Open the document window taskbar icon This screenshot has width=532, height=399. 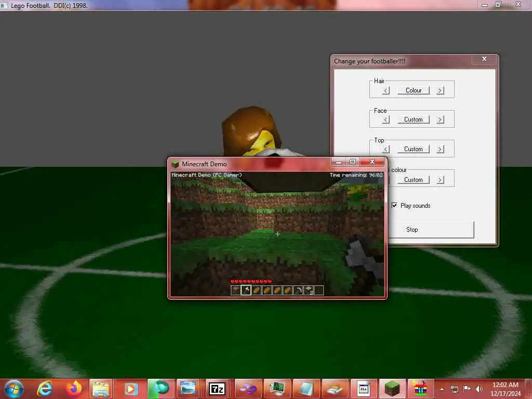point(363,389)
